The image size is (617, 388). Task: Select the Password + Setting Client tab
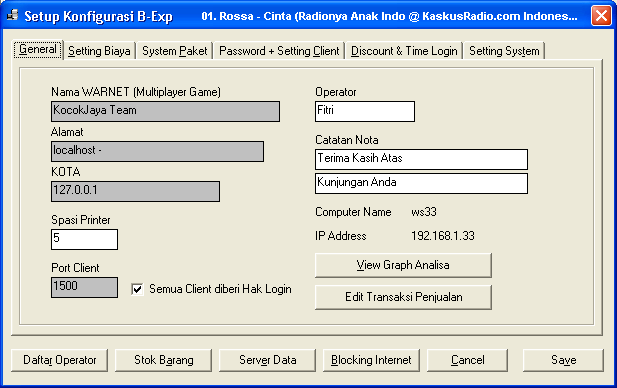[279, 51]
